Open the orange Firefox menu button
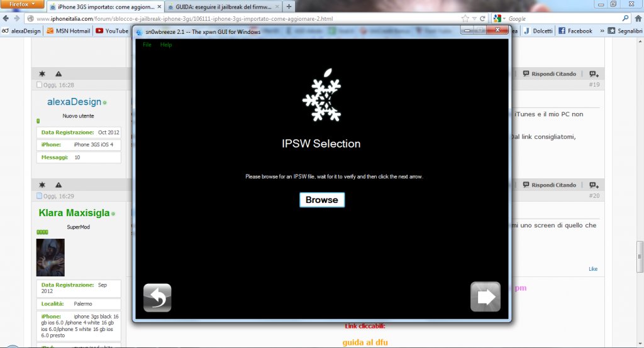 click(x=22, y=4)
